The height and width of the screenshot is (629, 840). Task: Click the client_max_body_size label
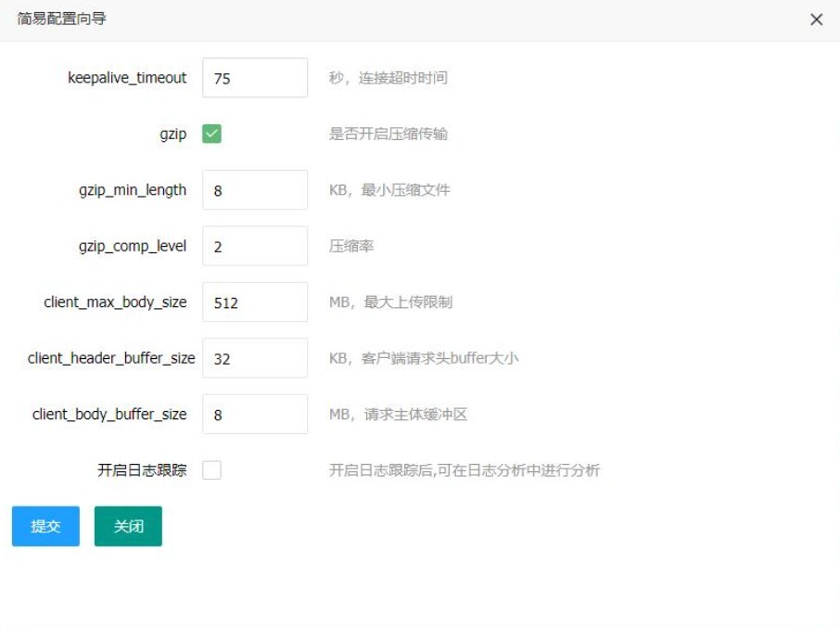[x=115, y=302]
